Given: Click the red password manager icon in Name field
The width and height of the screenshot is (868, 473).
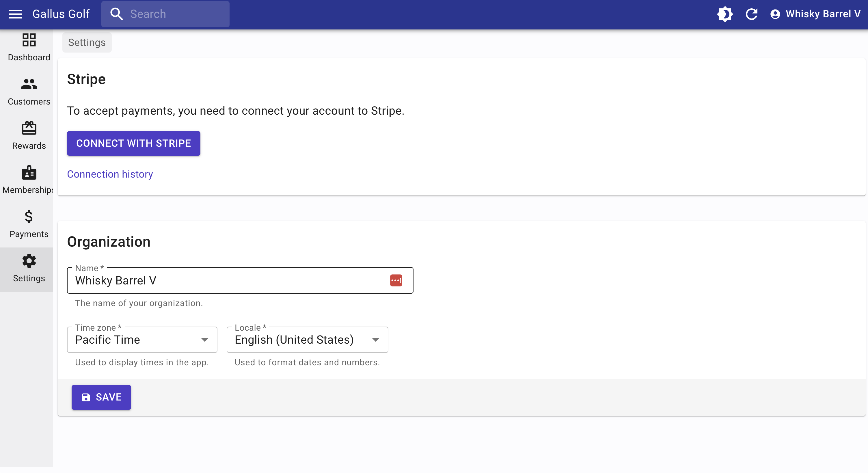Looking at the screenshot, I should click(x=396, y=280).
